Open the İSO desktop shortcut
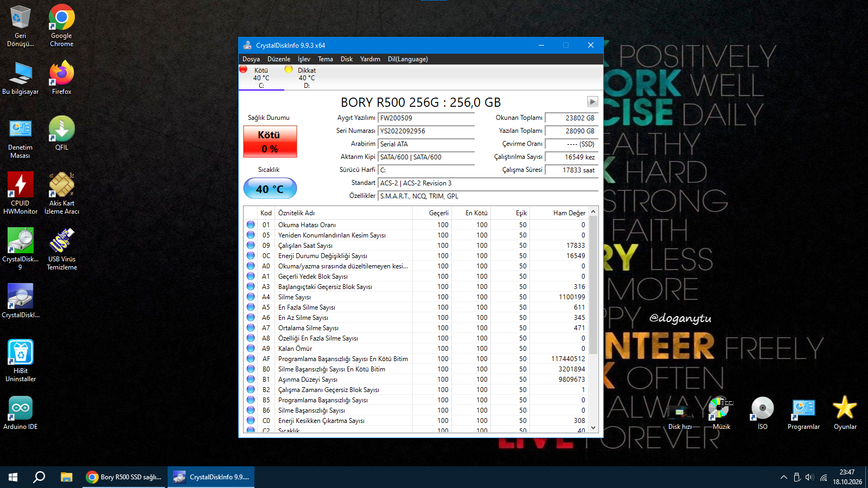 click(762, 413)
